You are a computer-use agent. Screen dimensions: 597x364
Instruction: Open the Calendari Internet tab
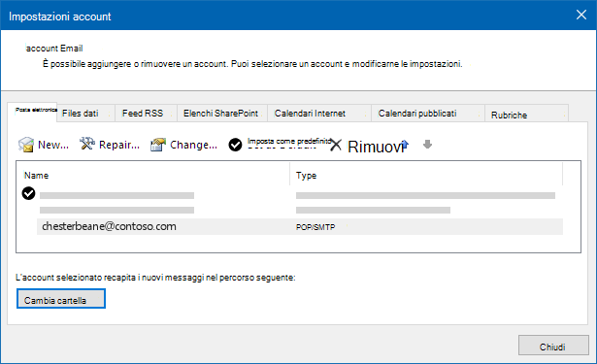pyautogui.click(x=319, y=114)
